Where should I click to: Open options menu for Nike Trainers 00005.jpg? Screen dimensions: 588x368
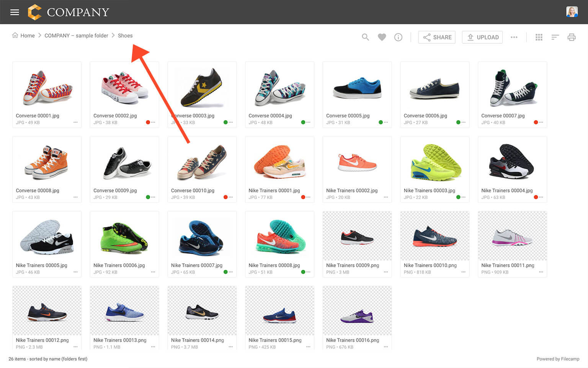[x=75, y=272]
